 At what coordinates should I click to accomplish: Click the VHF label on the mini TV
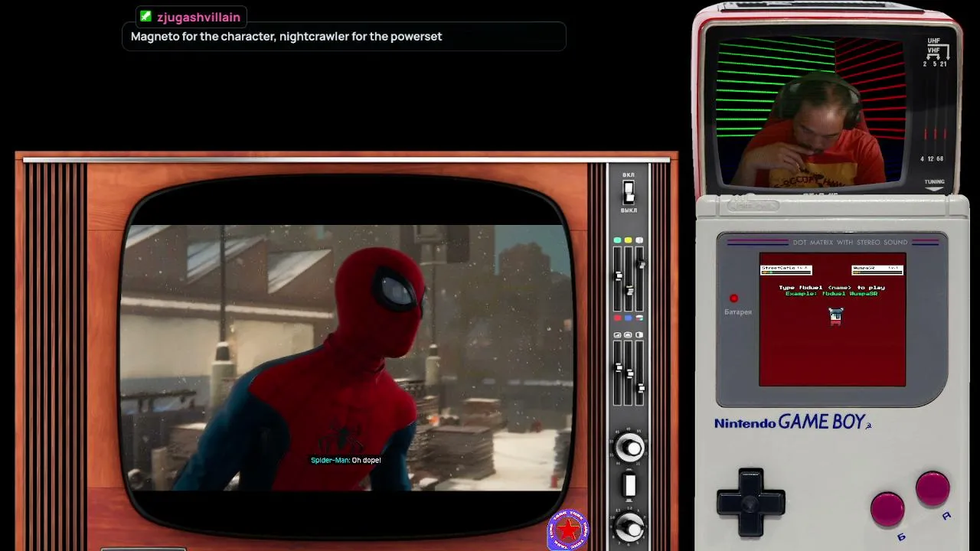[x=934, y=51]
